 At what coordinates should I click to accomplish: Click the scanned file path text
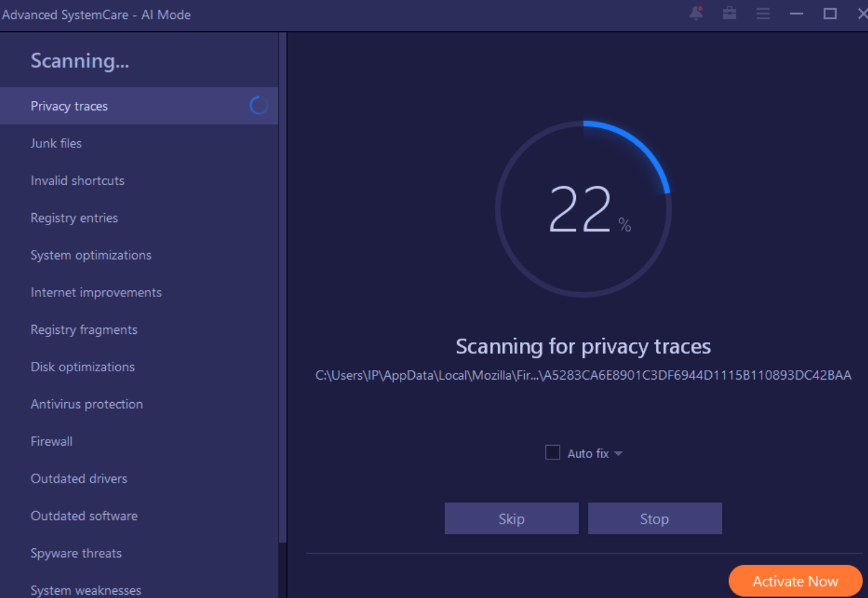583,375
